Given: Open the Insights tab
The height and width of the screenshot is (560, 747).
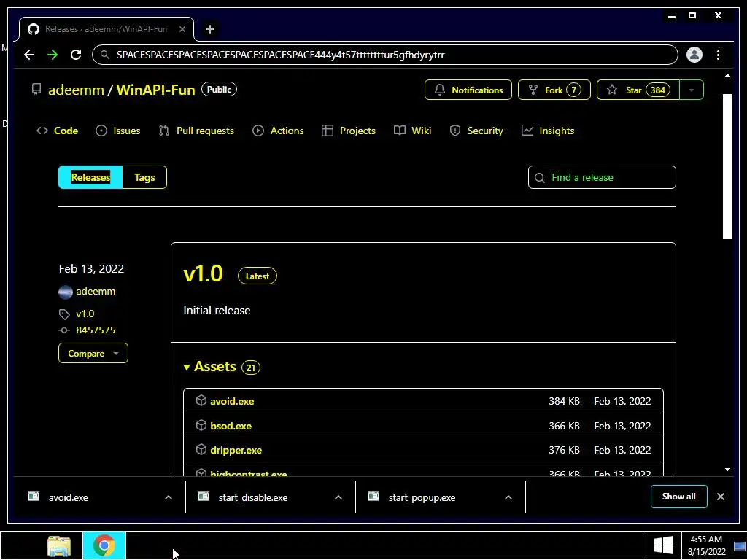Looking at the screenshot, I should pos(548,131).
